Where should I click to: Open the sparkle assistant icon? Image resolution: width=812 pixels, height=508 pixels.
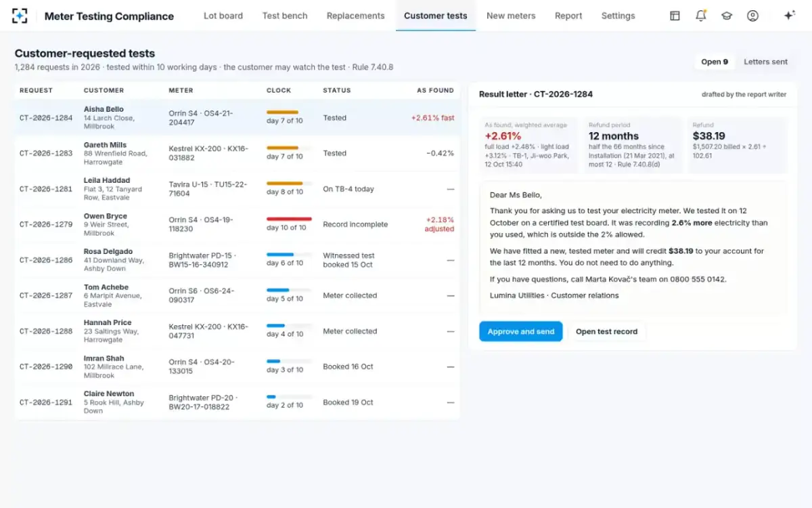point(789,16)
